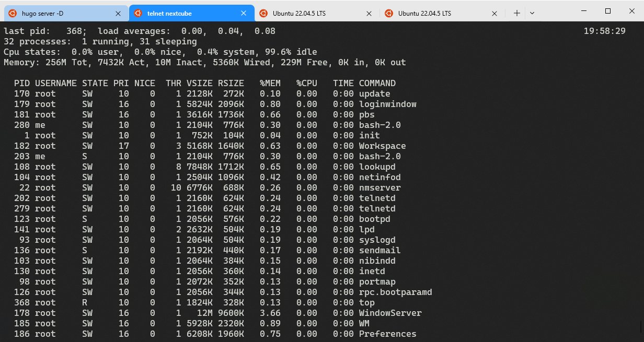This screenshot has height=342, width=644.
Task: Click the WindowServer process name
Action: point(390,313)
